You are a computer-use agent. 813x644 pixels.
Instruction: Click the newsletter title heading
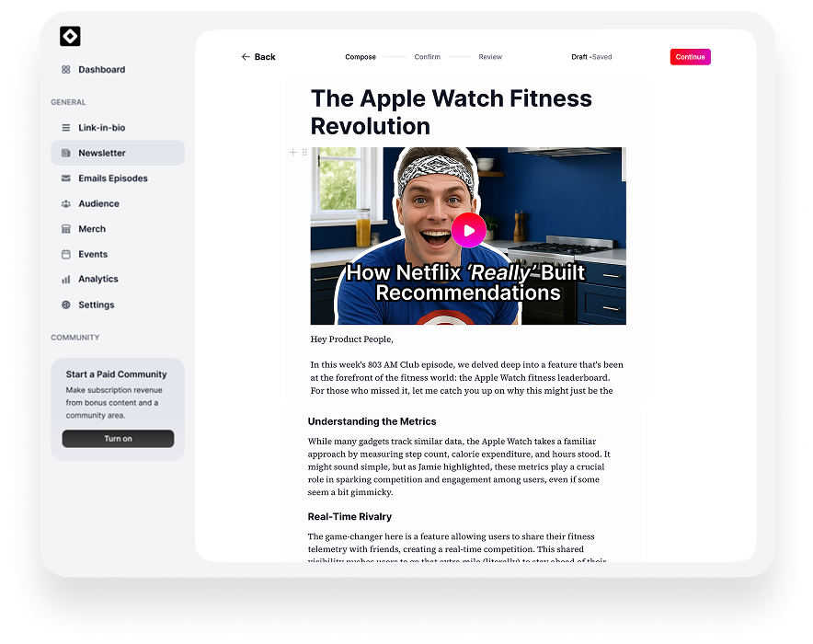451,112
